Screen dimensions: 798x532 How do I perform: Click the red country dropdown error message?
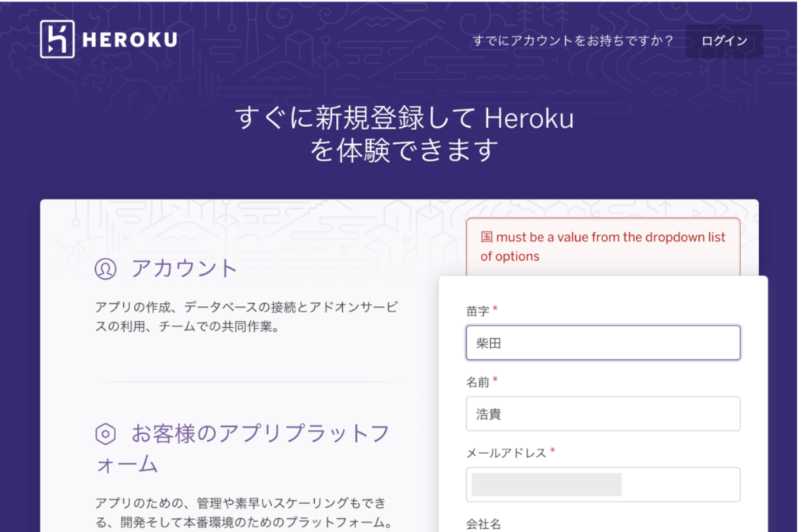coord(603,246)
